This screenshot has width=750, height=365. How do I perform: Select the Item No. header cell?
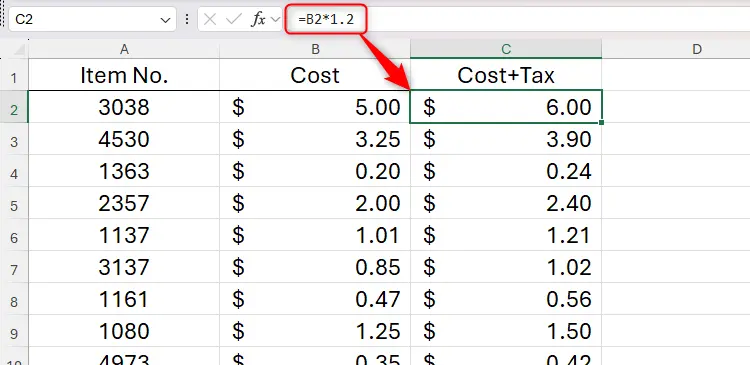click(x=124, y=75)
